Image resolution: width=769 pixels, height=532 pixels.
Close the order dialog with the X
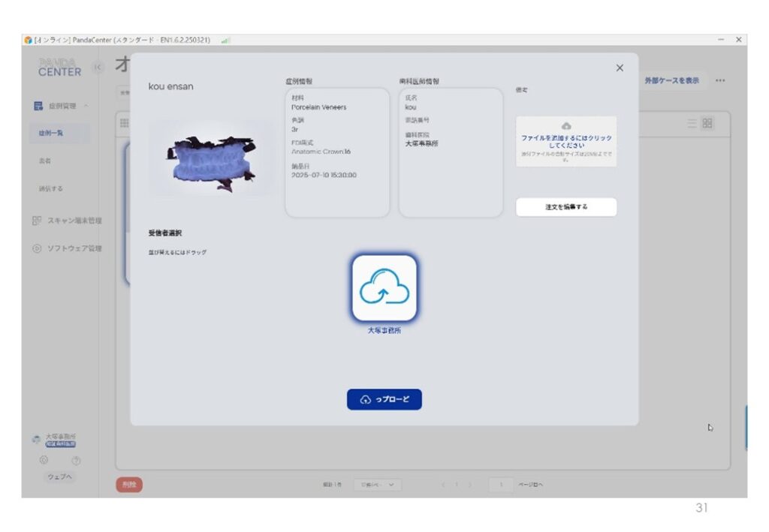(620, 68)
